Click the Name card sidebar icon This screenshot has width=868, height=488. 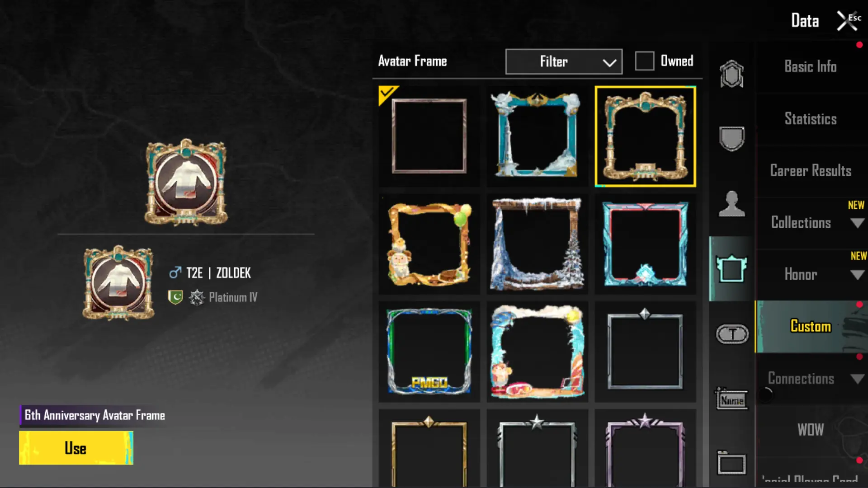[732, 399]
